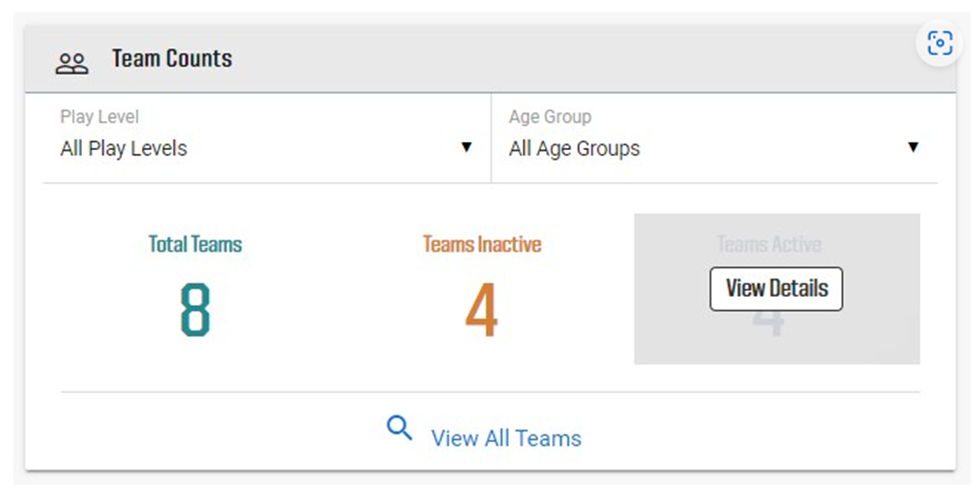This screenshot has width=975, height=498.
Task: Click the magnifying glass search icon
Action: 399,429
